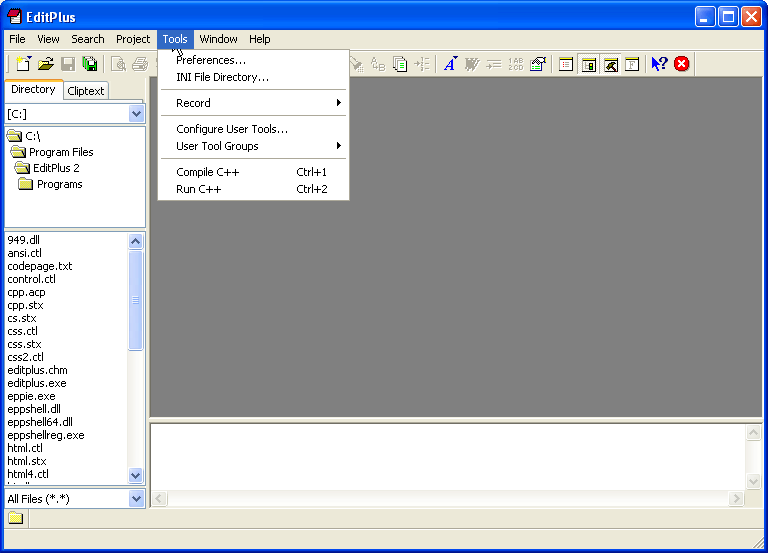Viewport: 768px width, 553px height.
Task: Open the drive selector [C:] dropdown
Action: click(x=136, y=114)
